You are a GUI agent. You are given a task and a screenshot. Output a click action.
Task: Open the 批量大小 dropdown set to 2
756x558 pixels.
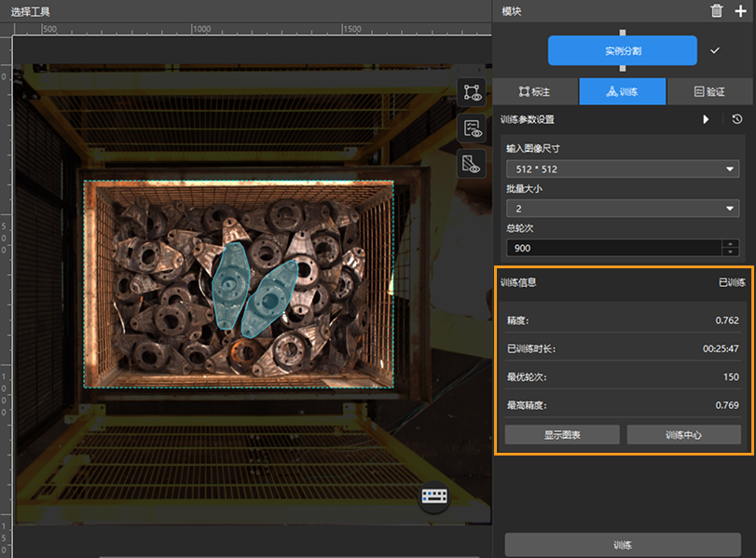(622, 209)
